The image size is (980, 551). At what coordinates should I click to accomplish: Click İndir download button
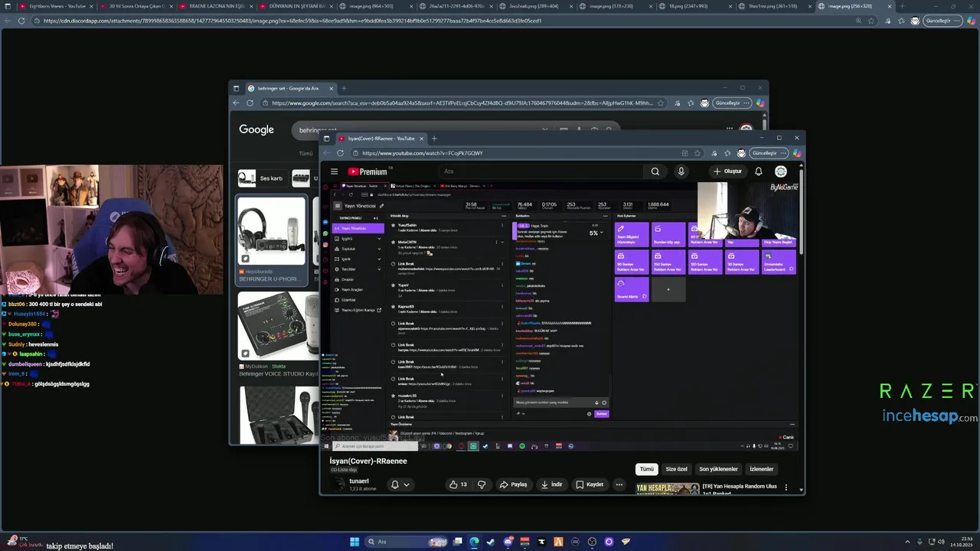[x=551, y=484]
